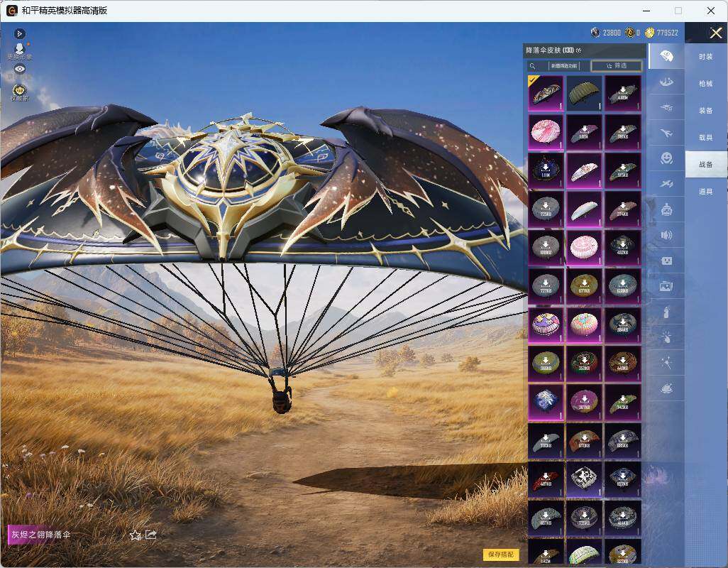Toggle the eye preview visibility icon
This screenshot has height=568, width=728.
point(19,69)
